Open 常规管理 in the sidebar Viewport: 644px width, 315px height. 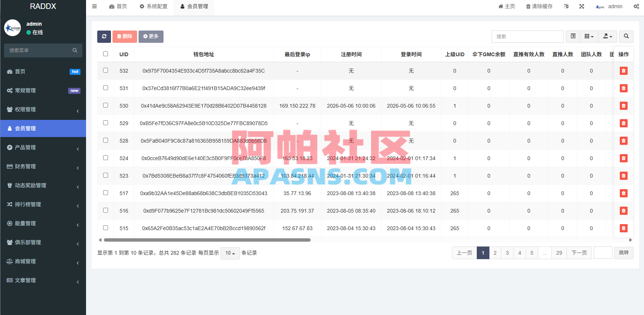43,90
